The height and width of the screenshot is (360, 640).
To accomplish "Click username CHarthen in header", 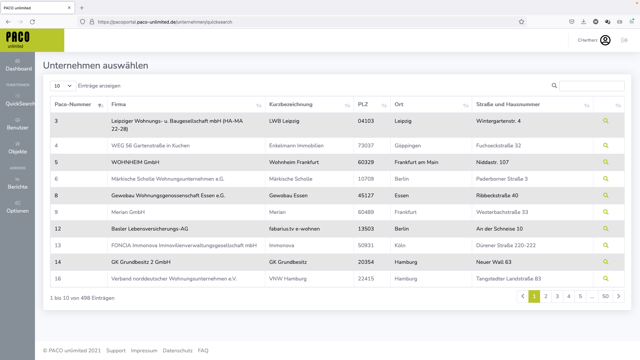I will (587, 40).
